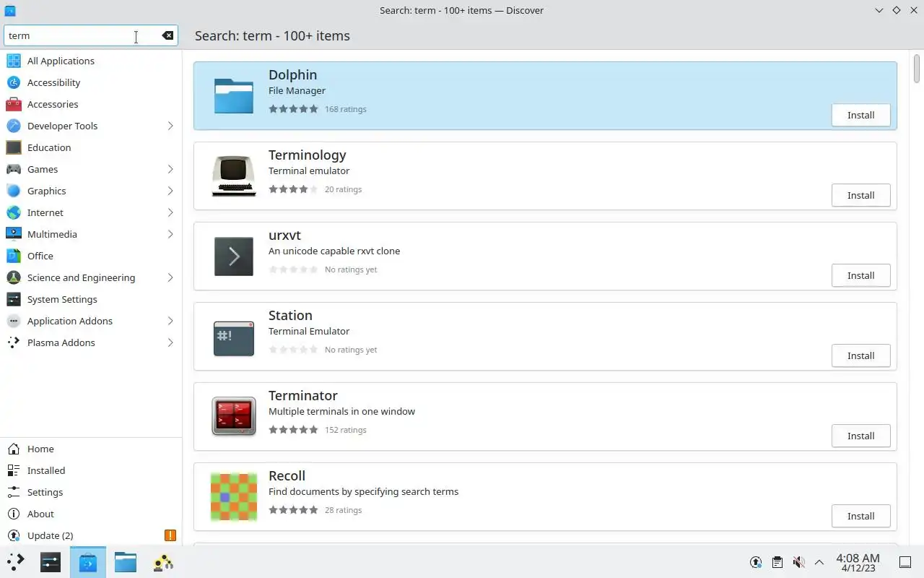Click the Graphics category icon
Viewport: 924px width, 578px height.
[13, 191]
